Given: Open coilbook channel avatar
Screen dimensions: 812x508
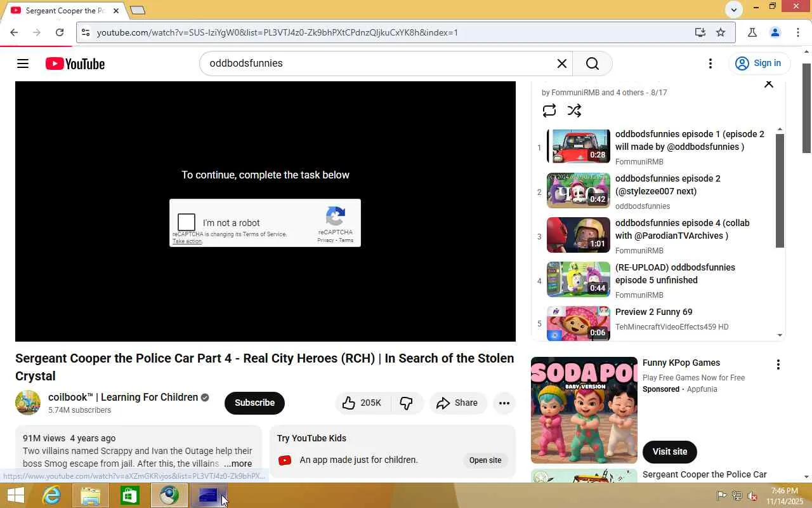Looking at the screenshot, I should tap(28, 403).
